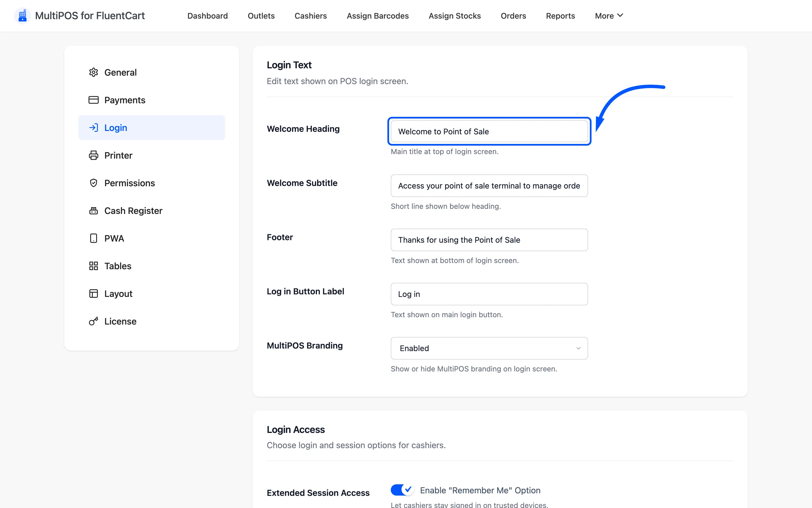Viewport: 812px width, 508px height.
Task: Click "Edit text shown on POS login screen." text
Action: (337, 81)
